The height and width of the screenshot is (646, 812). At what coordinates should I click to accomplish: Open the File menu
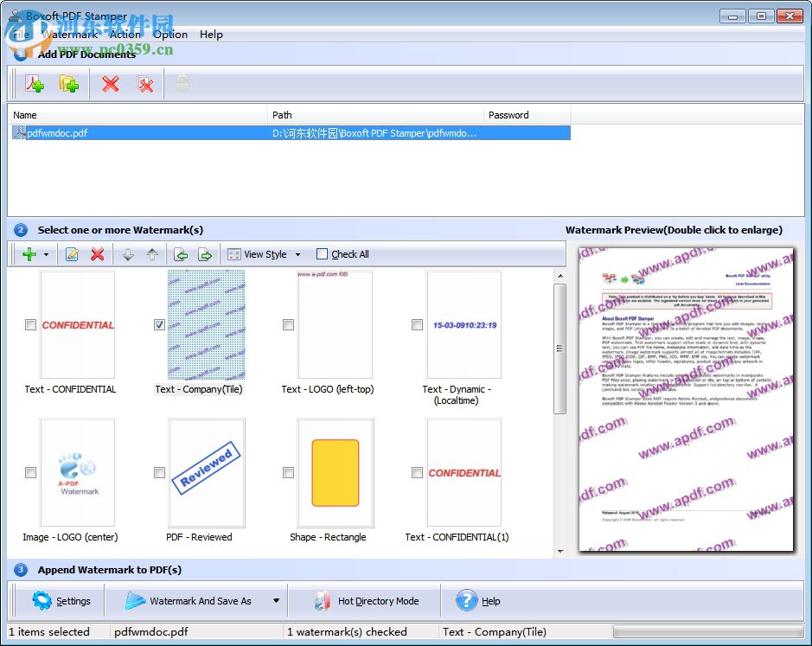click(21, 35)
